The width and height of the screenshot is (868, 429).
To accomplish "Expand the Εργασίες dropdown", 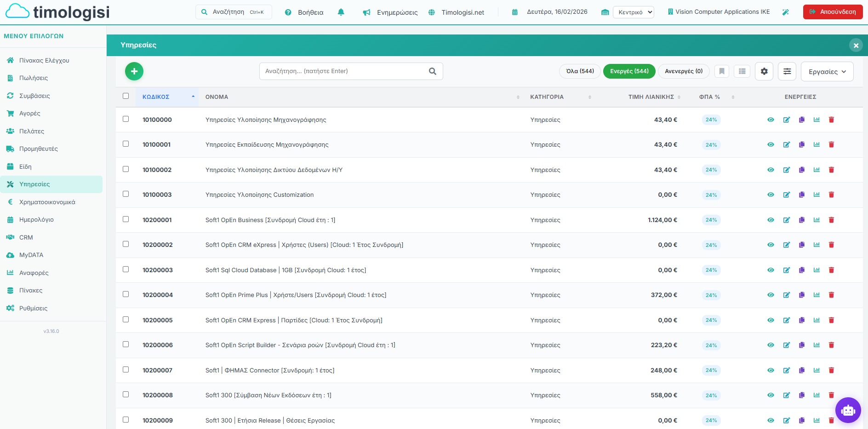I will tap(827, 72).
